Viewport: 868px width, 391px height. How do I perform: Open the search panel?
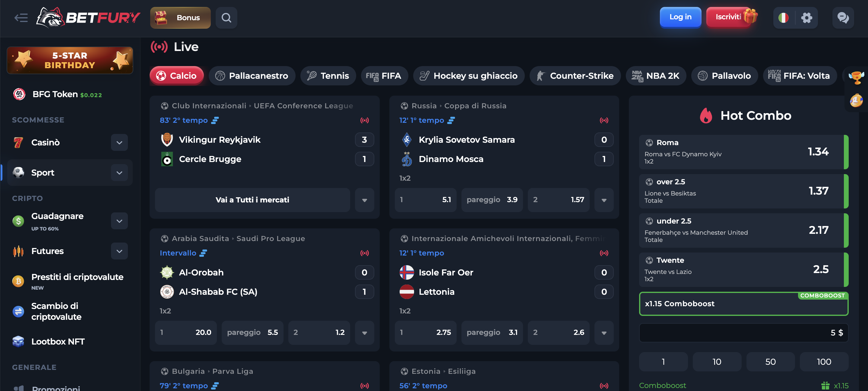click(226, 17)
